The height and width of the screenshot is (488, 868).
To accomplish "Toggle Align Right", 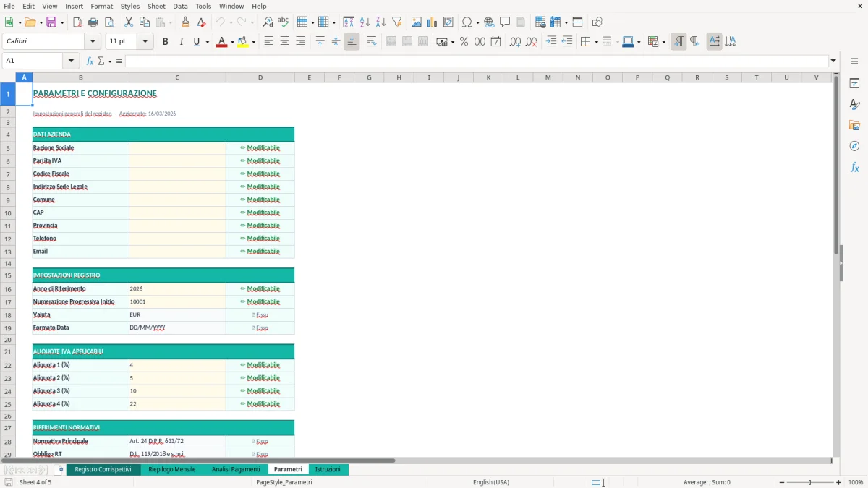I will [300, 42].
